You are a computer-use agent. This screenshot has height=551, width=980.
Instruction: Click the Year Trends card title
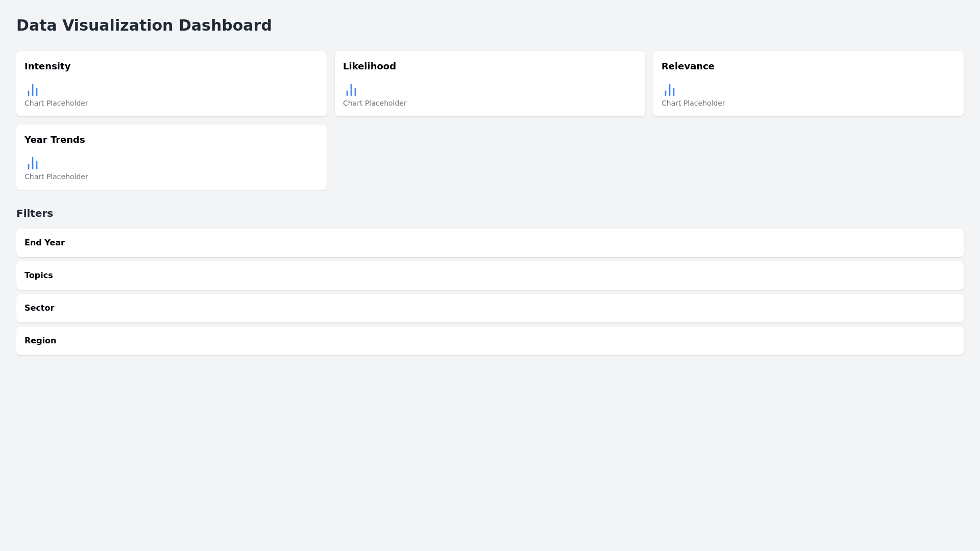coord(55,140)
